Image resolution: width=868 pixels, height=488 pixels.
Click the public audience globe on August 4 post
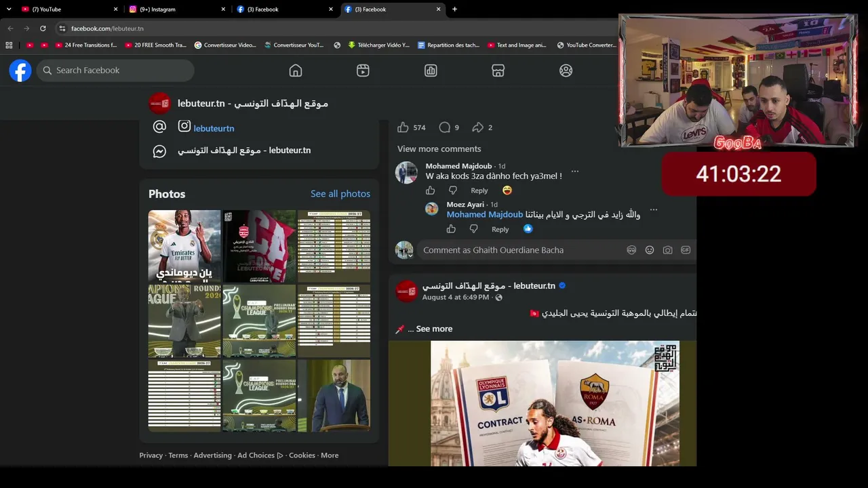pos(499,298)
